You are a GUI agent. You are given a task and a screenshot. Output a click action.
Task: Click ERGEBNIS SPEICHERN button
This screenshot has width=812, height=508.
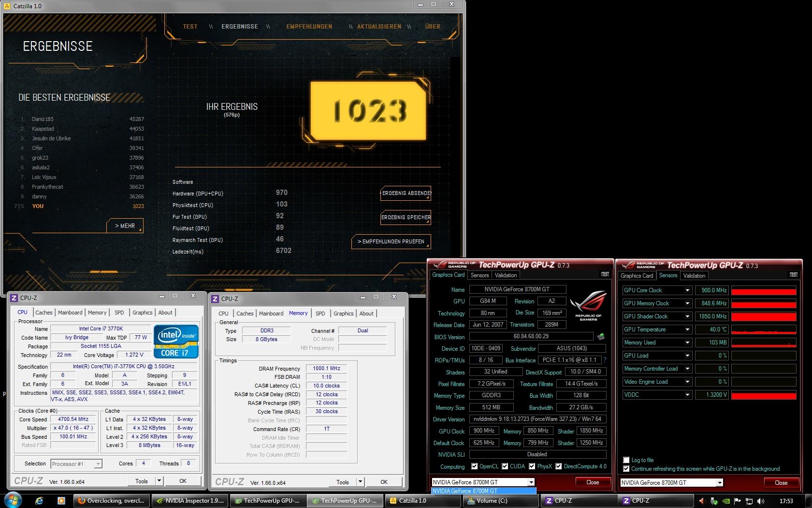tap(406, 217)
